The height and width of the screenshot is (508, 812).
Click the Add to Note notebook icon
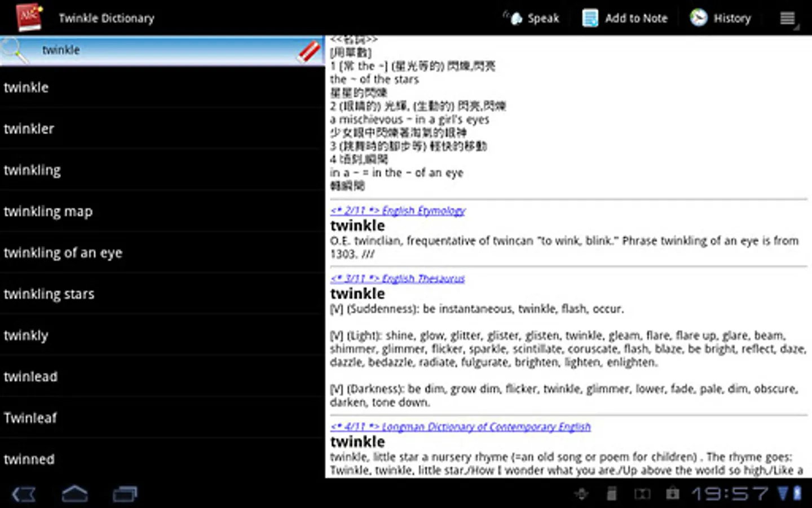tap(590, 18)
